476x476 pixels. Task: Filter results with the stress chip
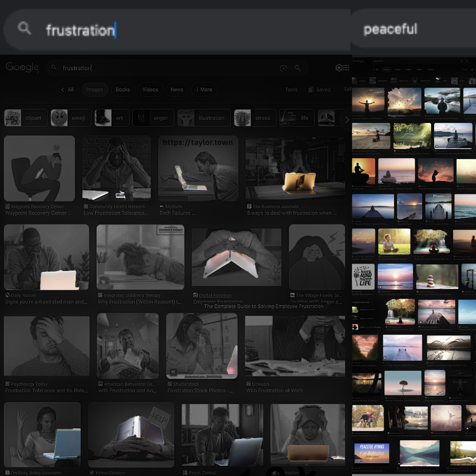[255, 118]
